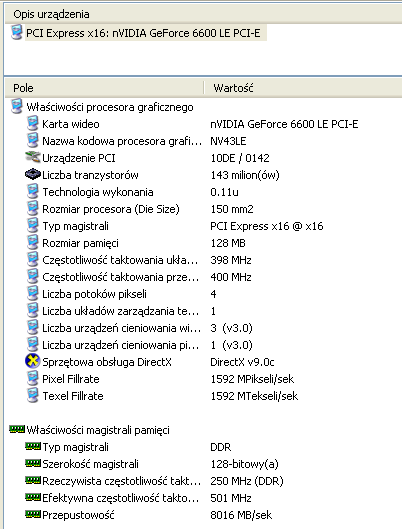The width and height of the screenshot is (402, 529).
Task: Select the Sprzętowa obsługa DirectX label
Action: pyautogui.click(x=107, y=362)
